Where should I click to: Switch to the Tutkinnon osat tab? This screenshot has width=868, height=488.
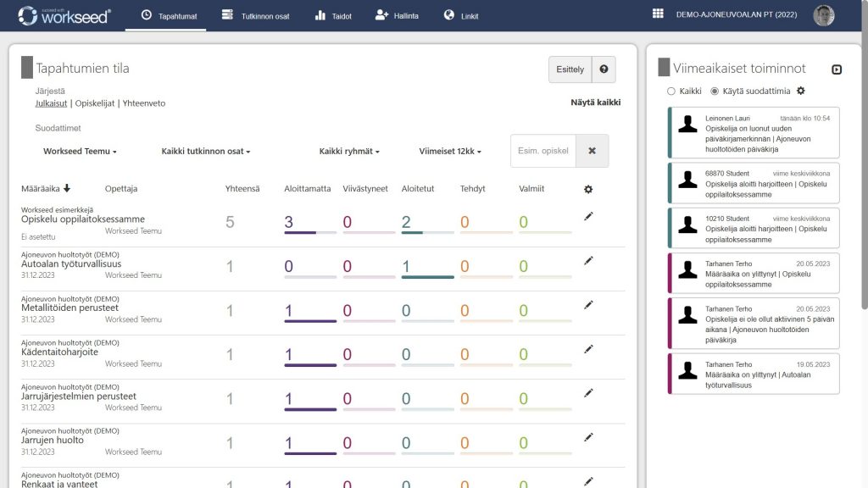(255, 15)
